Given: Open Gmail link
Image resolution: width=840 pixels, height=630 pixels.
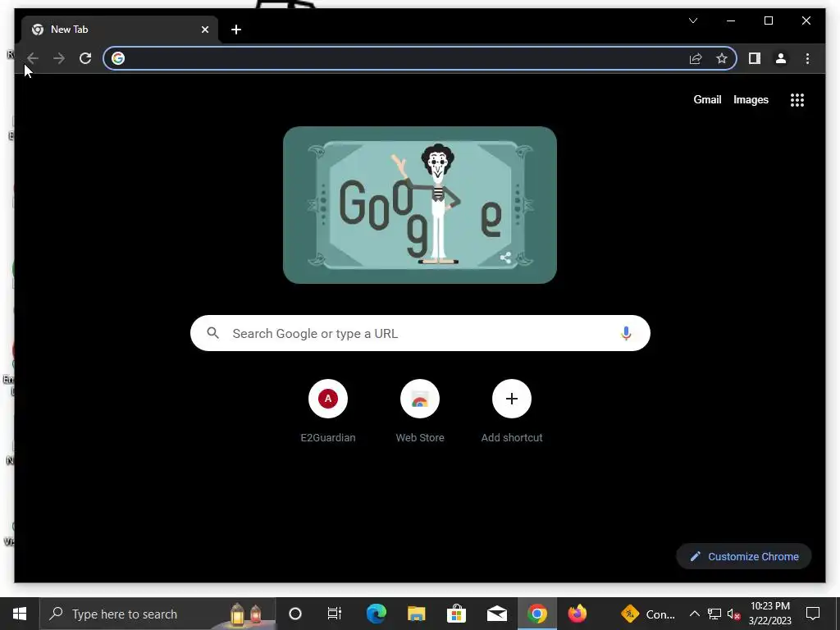Looking at the screenshot, I should tap(707, 99).
